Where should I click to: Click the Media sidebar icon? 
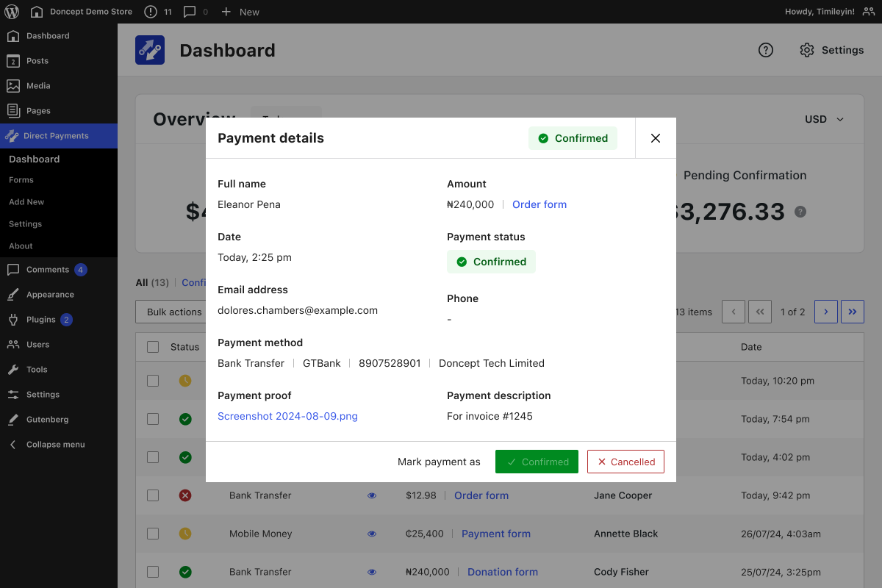click(x=13, y=86)
